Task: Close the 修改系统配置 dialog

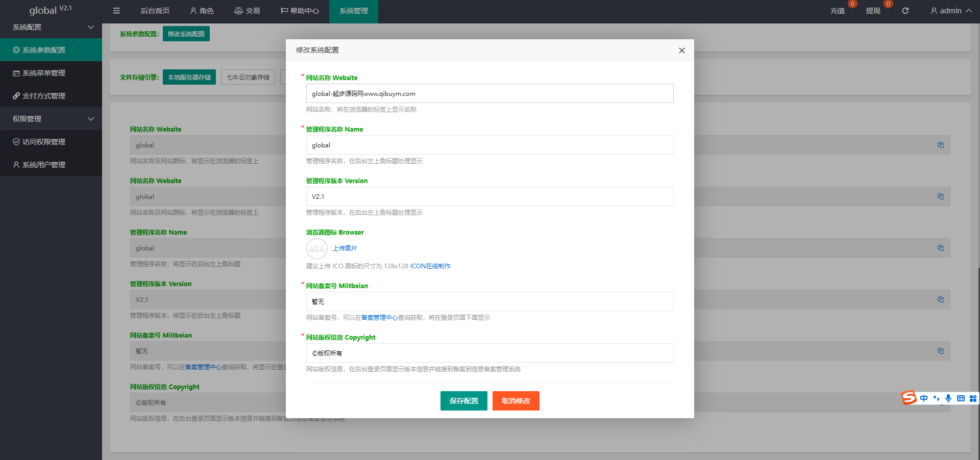Action: pos(682,50)
